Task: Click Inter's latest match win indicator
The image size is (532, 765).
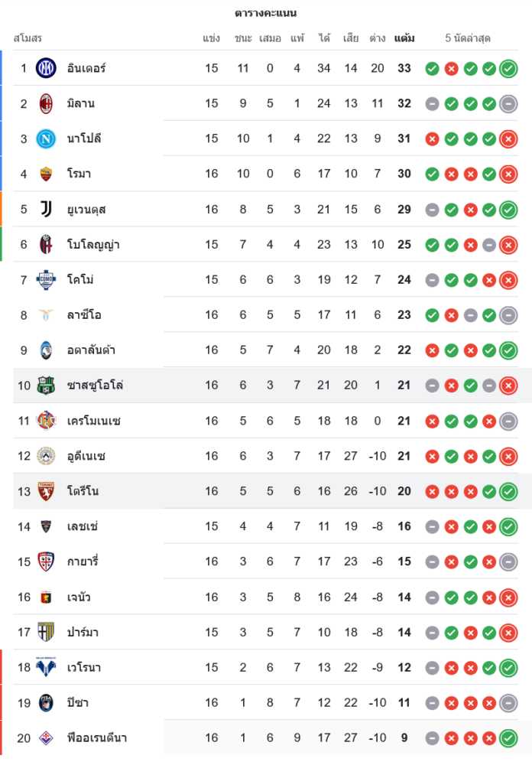Action: pos(508,69)
